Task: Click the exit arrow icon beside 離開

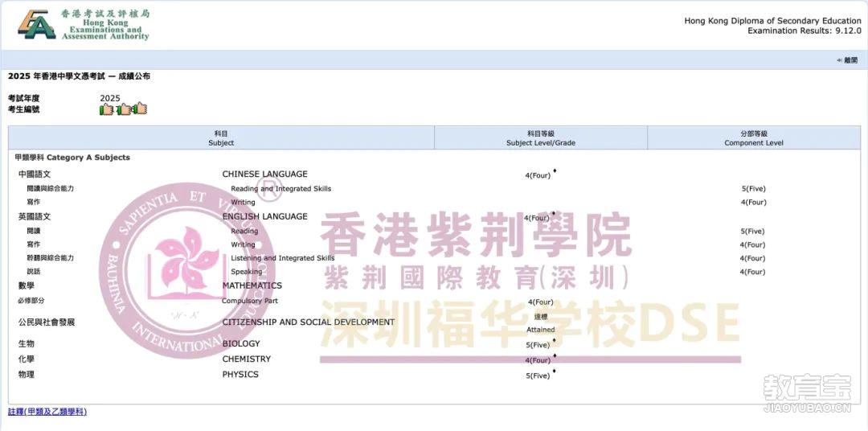Action: 840,60
